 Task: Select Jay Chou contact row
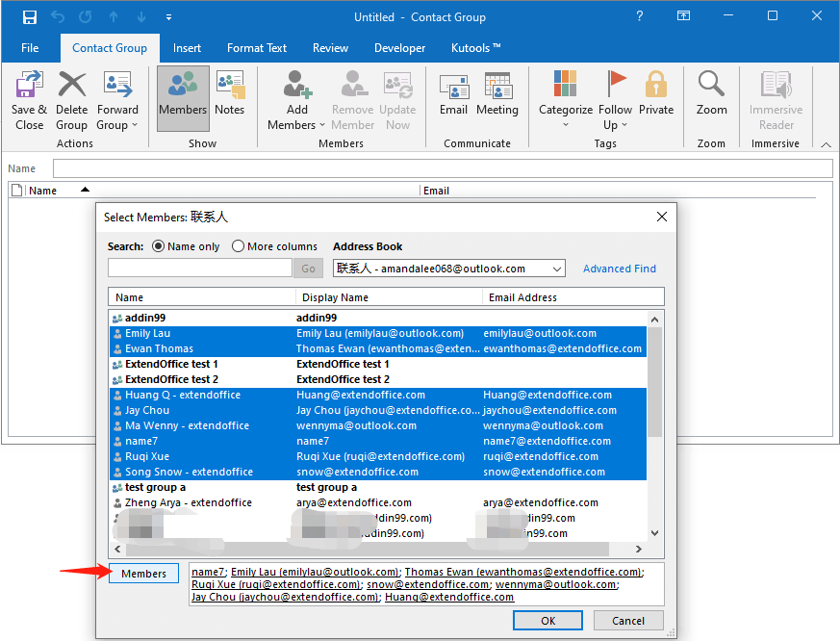[378, 411]
